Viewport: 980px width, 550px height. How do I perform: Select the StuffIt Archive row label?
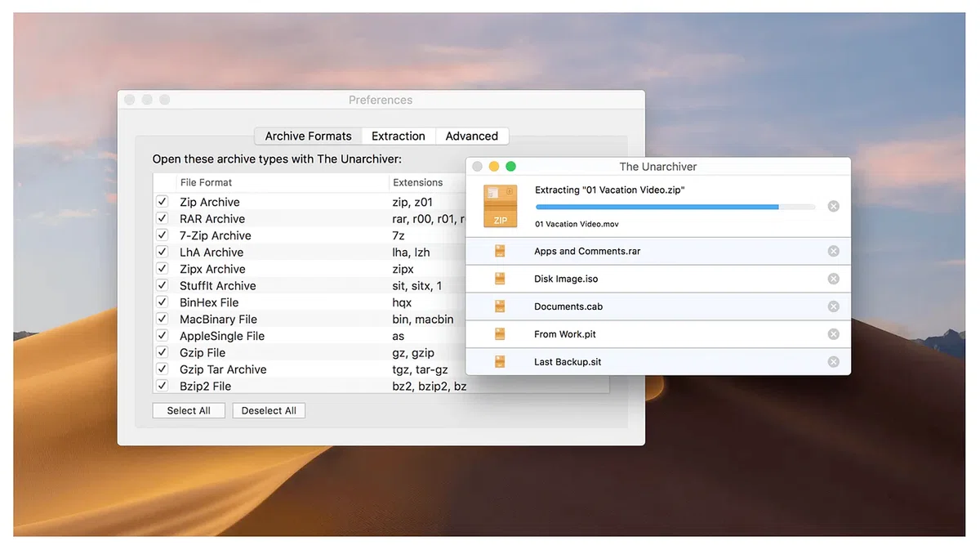(218, 286)
